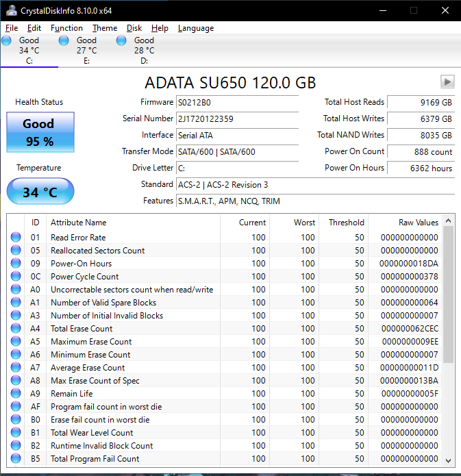Screen dimensions: 461x476
Task: Click the Transfer Mode field
Action: click(237, 151)
